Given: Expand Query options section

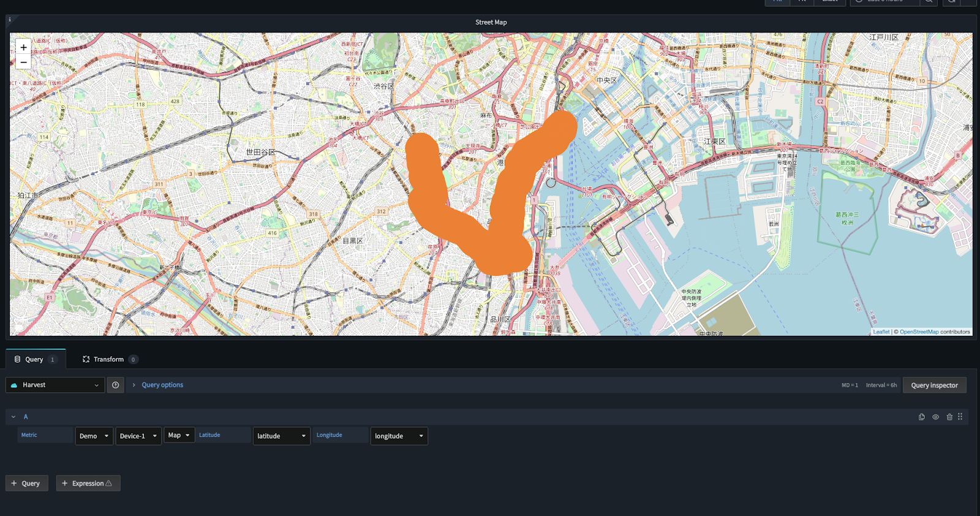Looking at the screenshot, I should [x=162, y=385].
